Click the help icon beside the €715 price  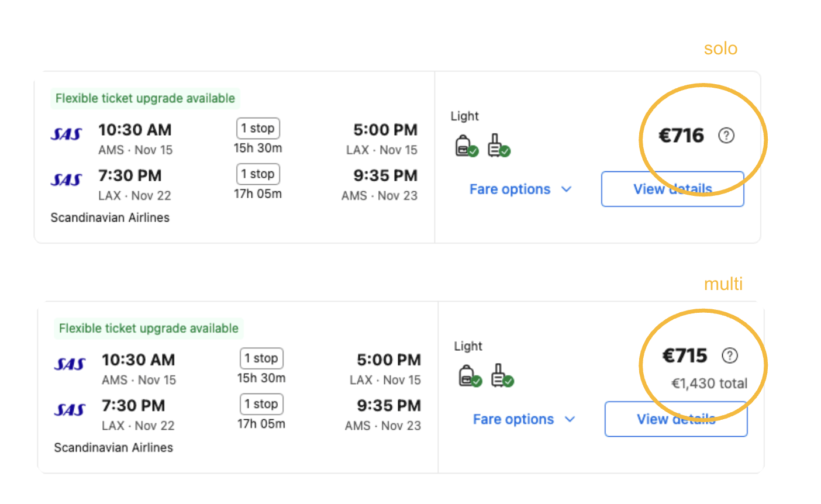[729, 355]
